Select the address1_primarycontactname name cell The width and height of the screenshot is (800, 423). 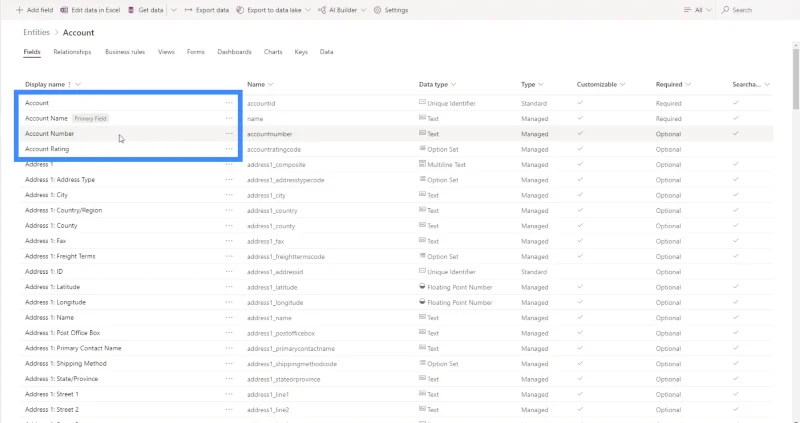pos(291,349)
